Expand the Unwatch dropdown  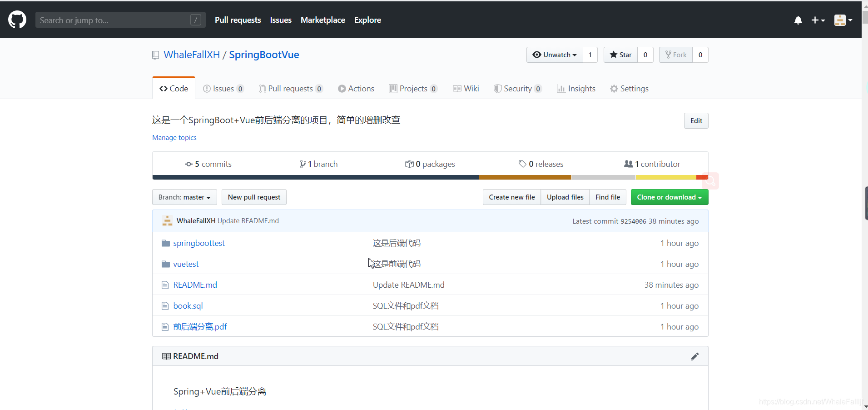555,55
